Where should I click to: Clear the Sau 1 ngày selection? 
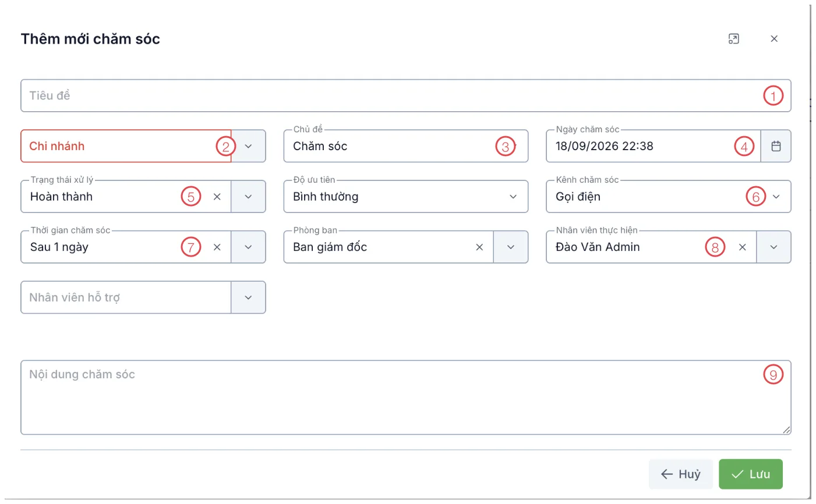(217, 247)
